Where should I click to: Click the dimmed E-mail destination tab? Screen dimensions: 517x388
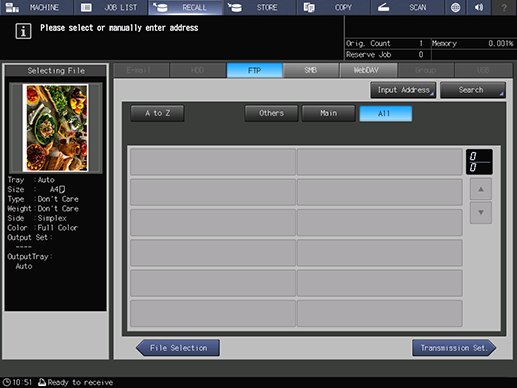(141, 70)
